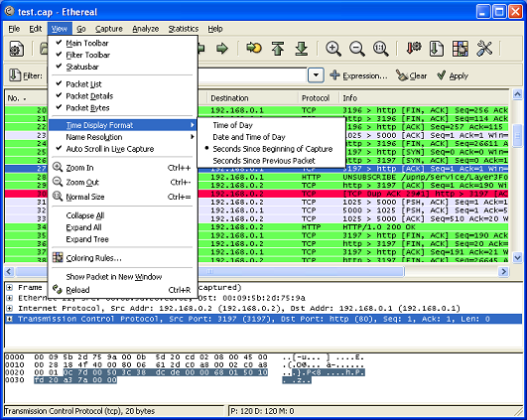Click packet list scroll down arrow
The width and height of the screenshot is (527, 420).
coord(517,258)
